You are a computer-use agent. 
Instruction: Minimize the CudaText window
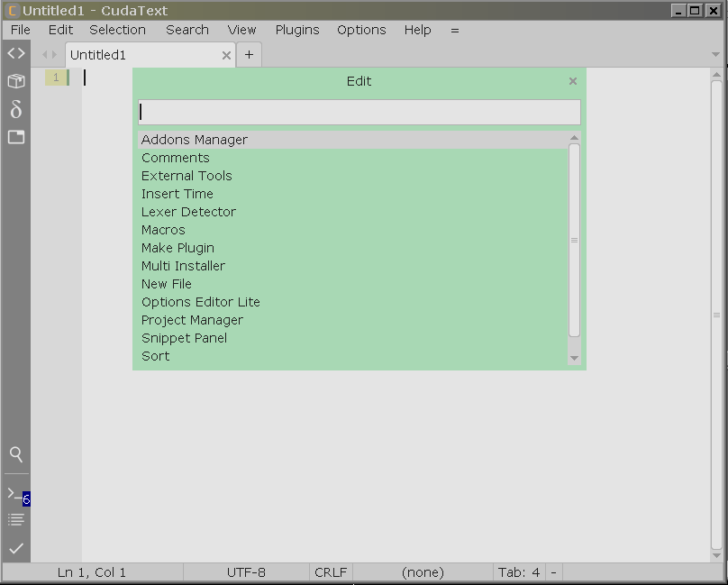[678, 11]
